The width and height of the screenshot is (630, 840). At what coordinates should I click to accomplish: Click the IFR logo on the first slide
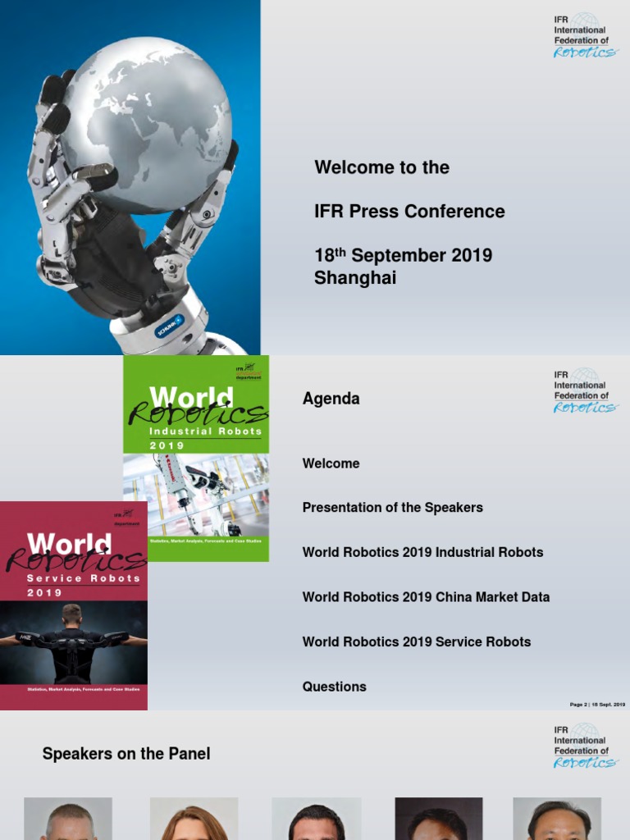pyautogui.click(x=586, y=35)
